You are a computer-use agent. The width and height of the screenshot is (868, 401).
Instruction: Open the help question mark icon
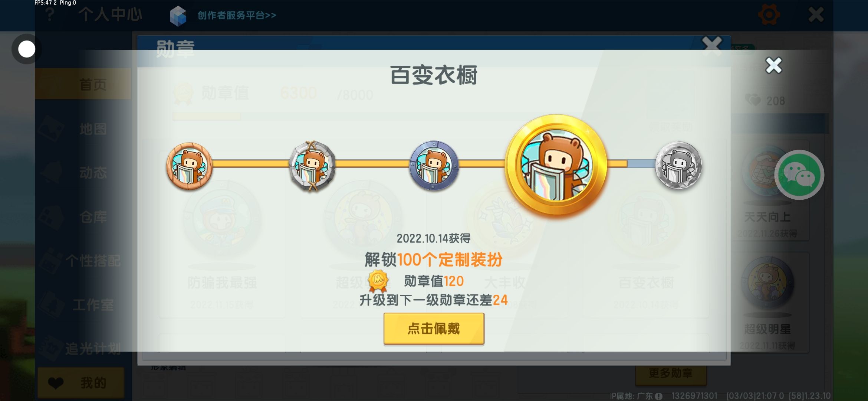tap(50, 15)
